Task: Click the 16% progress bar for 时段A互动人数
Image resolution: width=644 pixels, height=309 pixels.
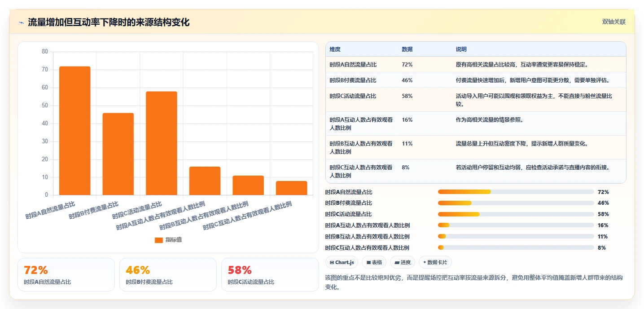Action: tap(516, 225)
